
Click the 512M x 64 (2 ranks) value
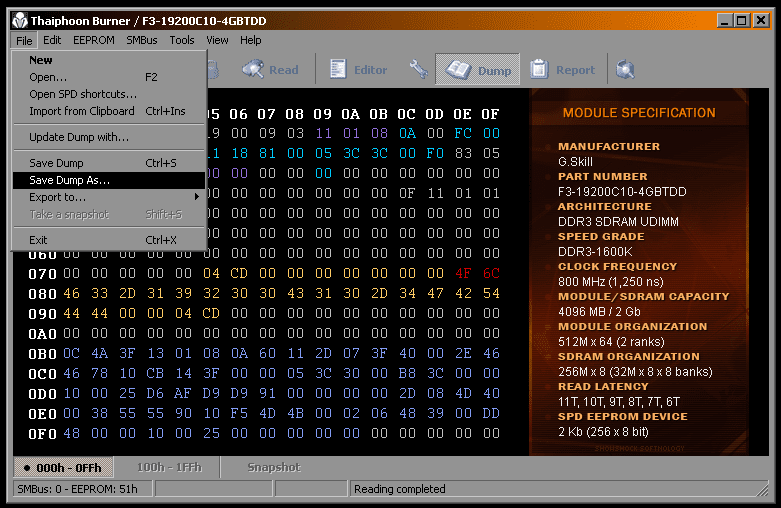(611, 342)
